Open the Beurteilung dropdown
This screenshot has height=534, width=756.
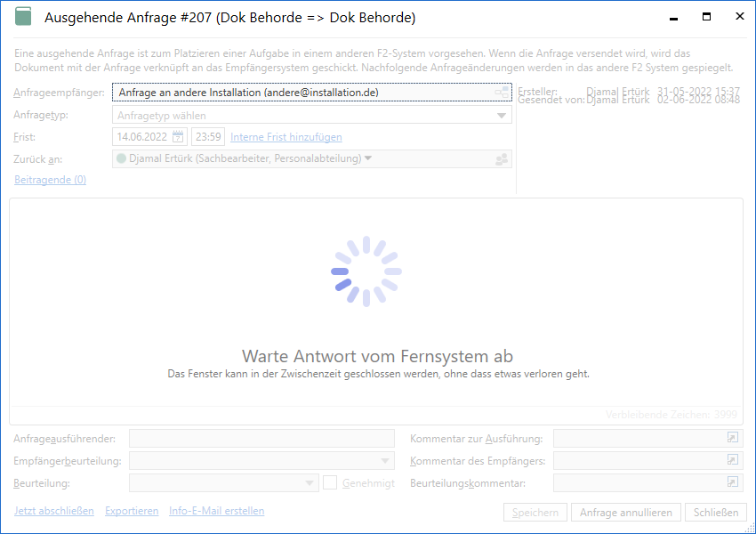point(310,482)
